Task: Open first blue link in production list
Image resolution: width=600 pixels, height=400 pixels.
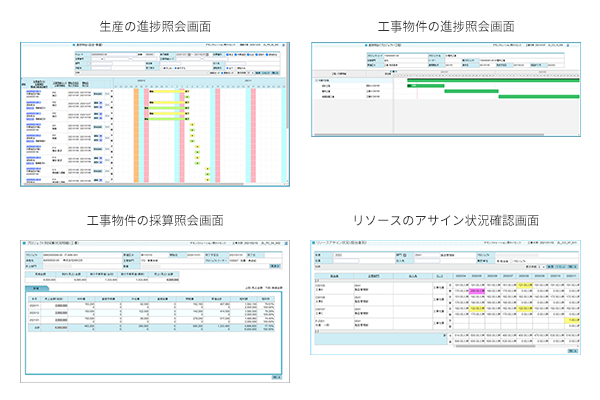Action: (x=33, y=90)
